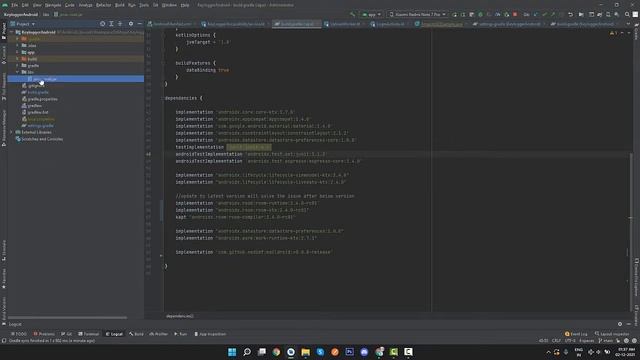640x360 pixels.
Task: Click the warnings indicator in editor
Action: point(613,33)
